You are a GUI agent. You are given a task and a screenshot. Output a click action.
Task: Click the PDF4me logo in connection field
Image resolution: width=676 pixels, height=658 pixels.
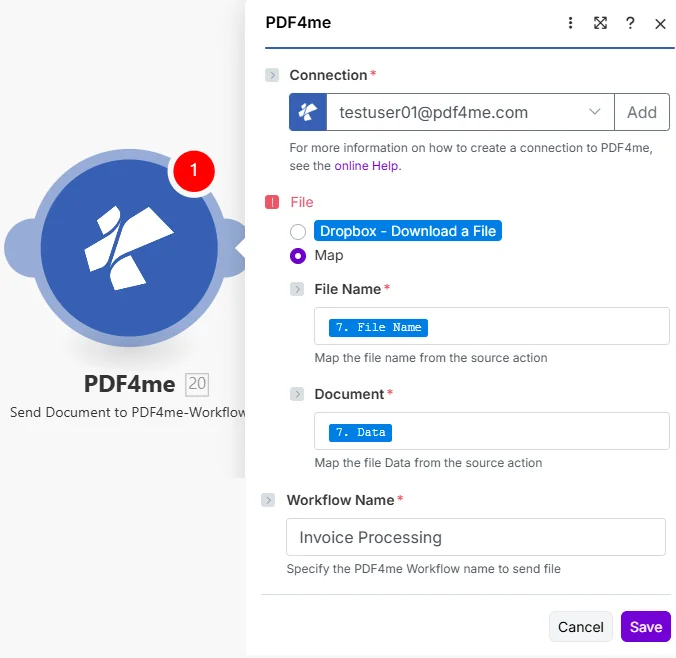pos(308,112)
